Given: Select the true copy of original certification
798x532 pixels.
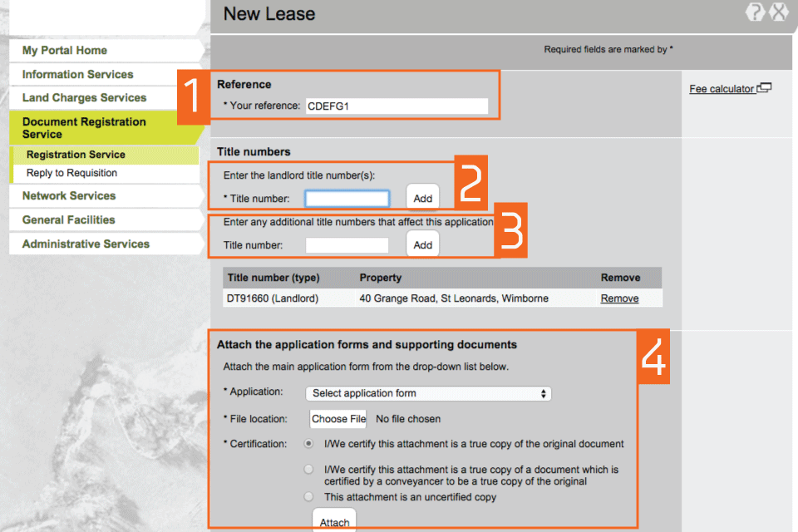Looking at the screenshot, I should point(309,444).
